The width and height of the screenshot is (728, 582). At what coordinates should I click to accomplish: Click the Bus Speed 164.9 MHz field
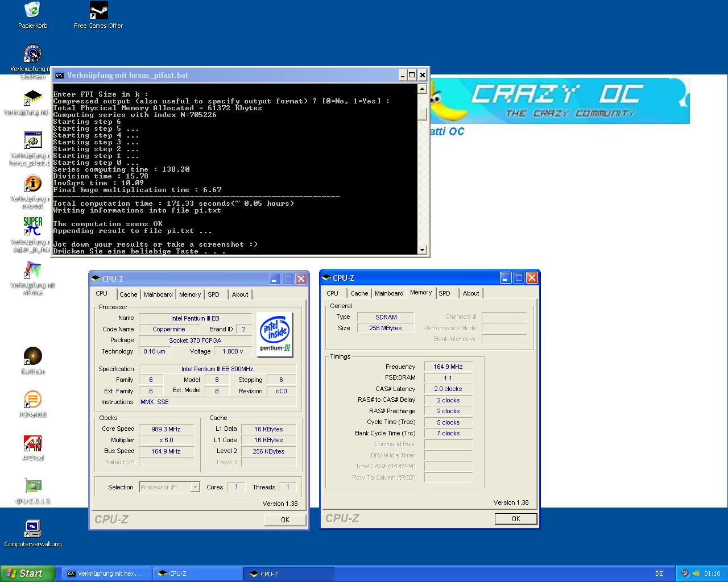166,451
